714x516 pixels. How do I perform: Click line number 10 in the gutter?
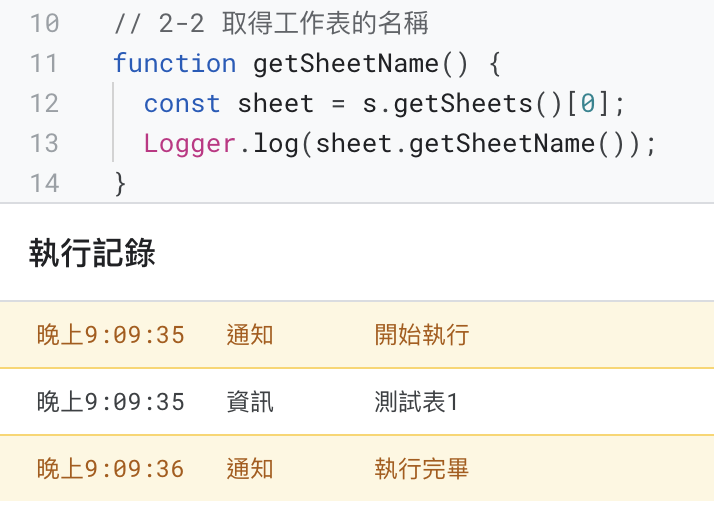pyautogui.click(x=44, y=23)
